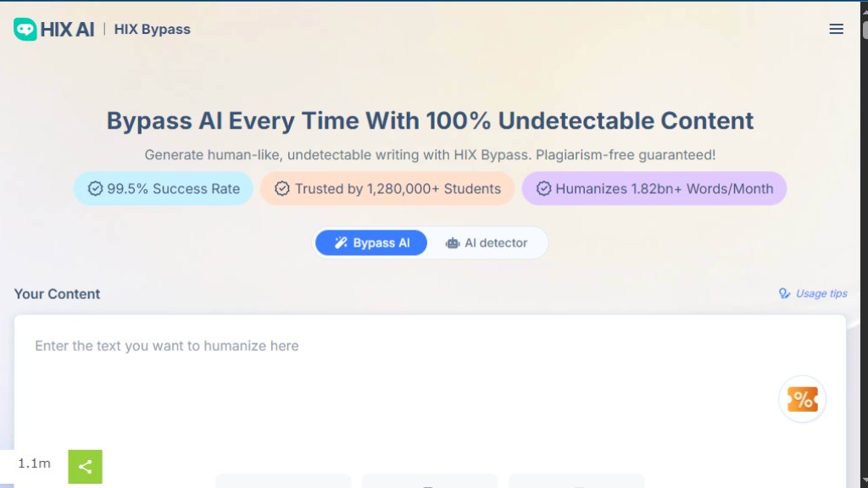This screenshot has height=488, width=868.
Task: Click the Trusted by 1,280,000+ Students badge
Action: [x=387, y=189]
